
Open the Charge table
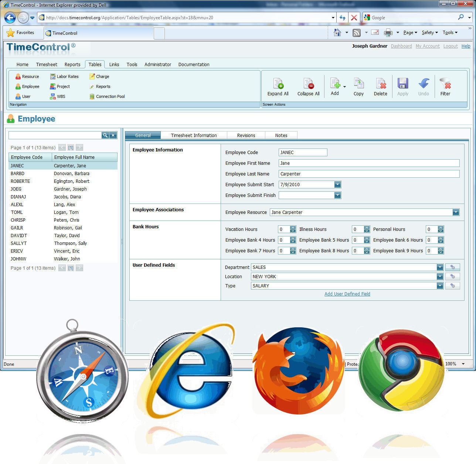pos(99,76)
